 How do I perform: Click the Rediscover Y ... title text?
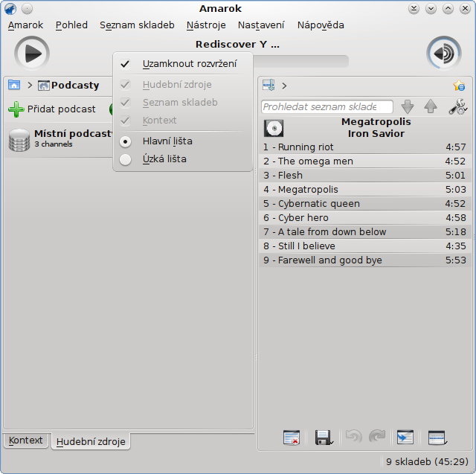(x=237, y=45)
